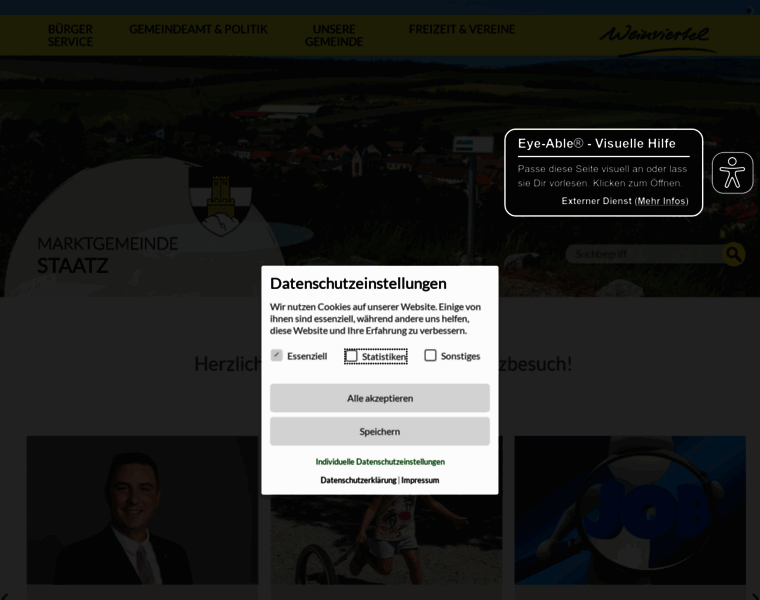Open the Gemeindeamt & Politik menu

(198, 29)
